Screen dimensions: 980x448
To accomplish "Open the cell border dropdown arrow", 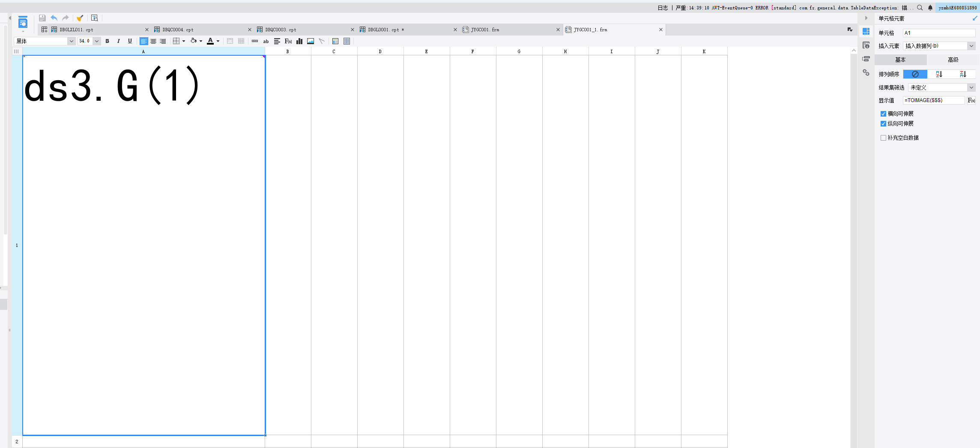I will point(184,41).
